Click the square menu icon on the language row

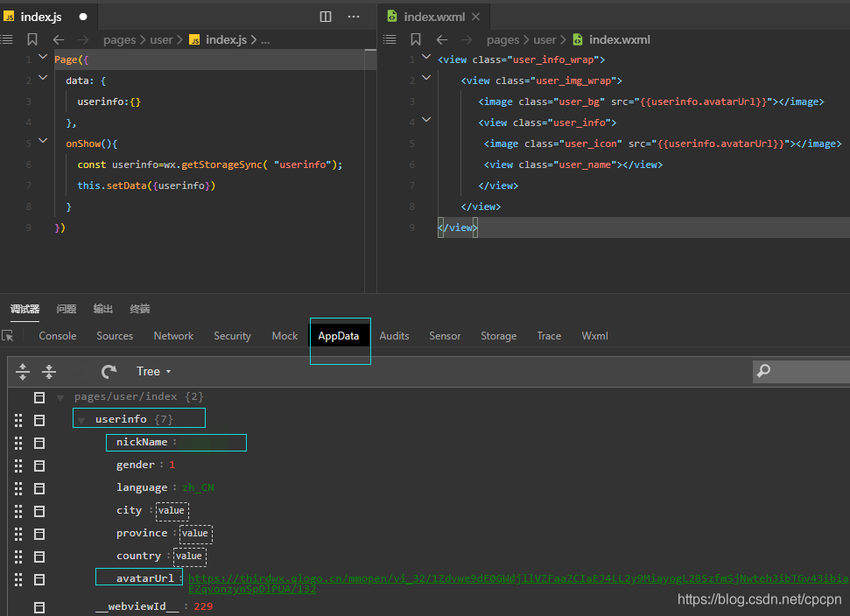[39, 488]
